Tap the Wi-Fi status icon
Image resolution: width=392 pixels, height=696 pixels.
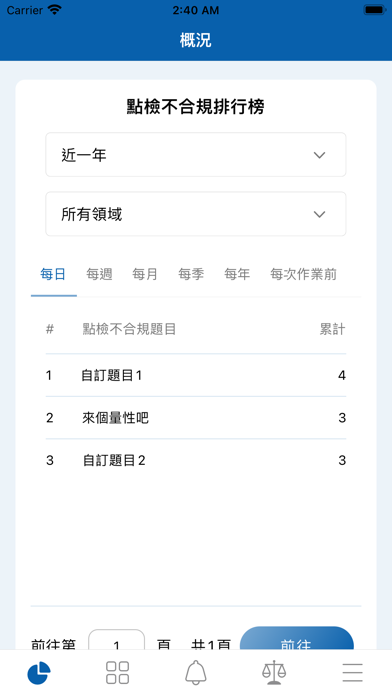[55, 10]
